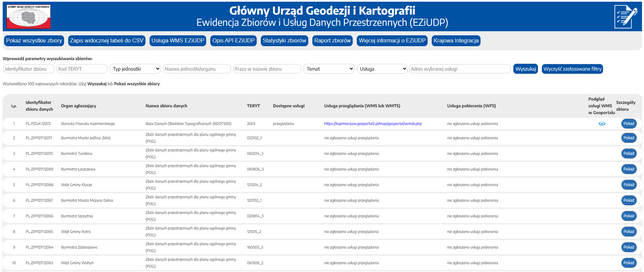Image resolution: width=644 pixels, height=272 pixels.
Task: Open Więcej informacji o EZiUDP
Action: coord(392,41)
